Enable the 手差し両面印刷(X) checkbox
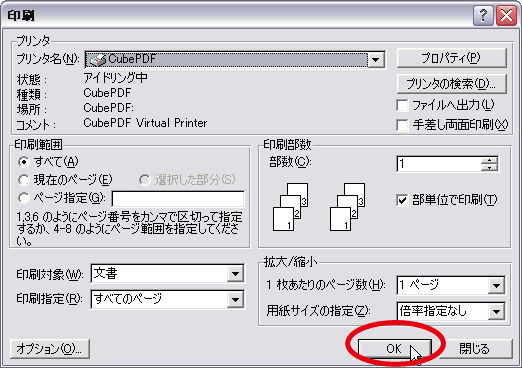The image size is (522, 368). [402, 125]
